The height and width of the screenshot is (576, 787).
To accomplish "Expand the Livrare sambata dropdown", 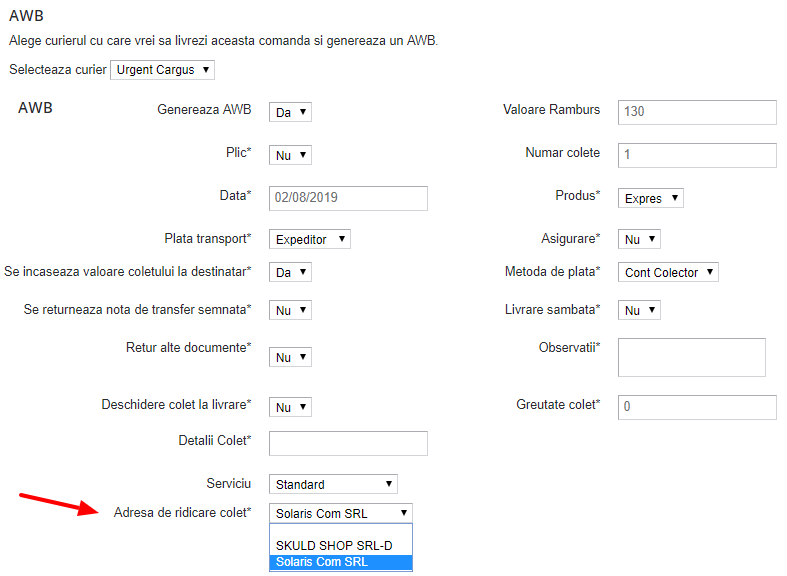I will coord(639,311).
